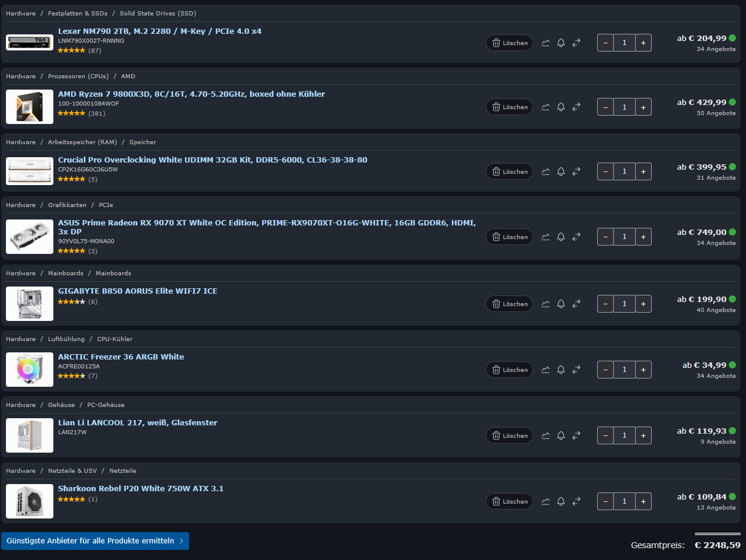Open price history chart for Lexar NM790
Image resolution: width=746 pixels, height=560 pixels.
coord(546,43)
